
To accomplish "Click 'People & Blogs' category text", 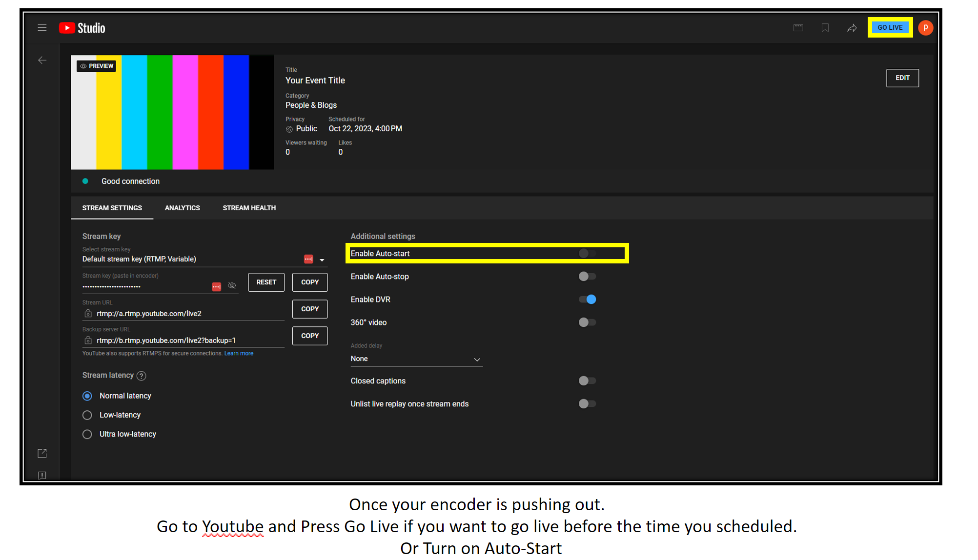I will pos(311,105).
